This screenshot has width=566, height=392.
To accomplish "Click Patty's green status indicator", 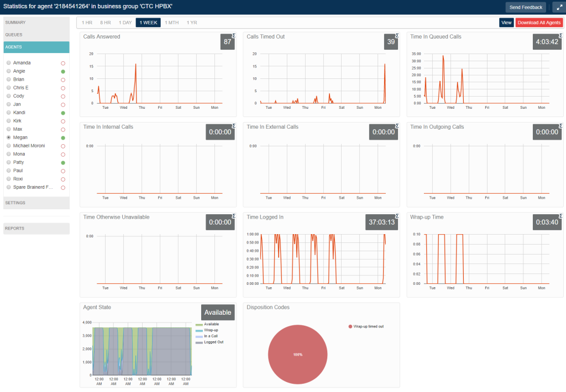I will point(63,163).
